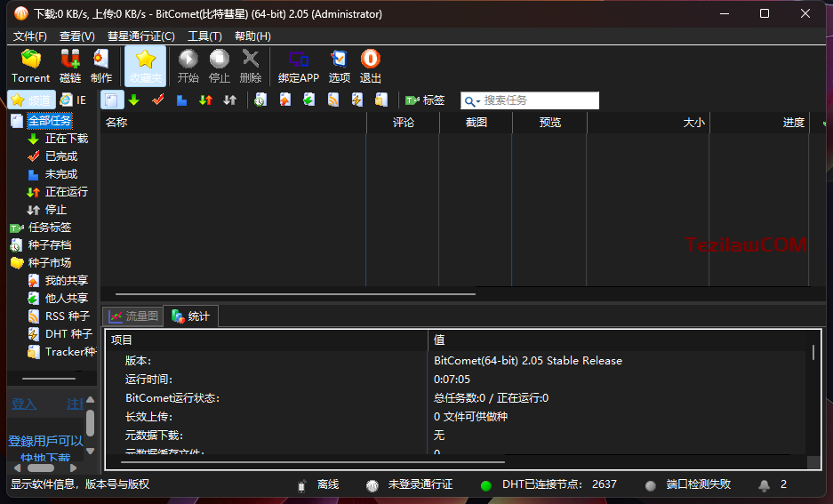Open the 彗星通行证(C) menu
Image resolution: width=833 pixels, height=504 pixels.
(x=140, y=36)
